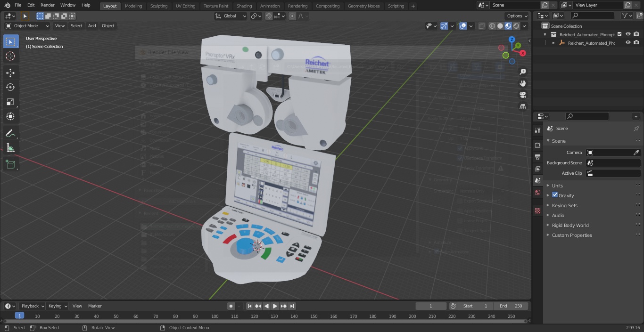Image resolution: width=644 pixels, height=332 pixels.
Task: Open the Playback dropdown in timeline
Action: (x=33, y=306)
